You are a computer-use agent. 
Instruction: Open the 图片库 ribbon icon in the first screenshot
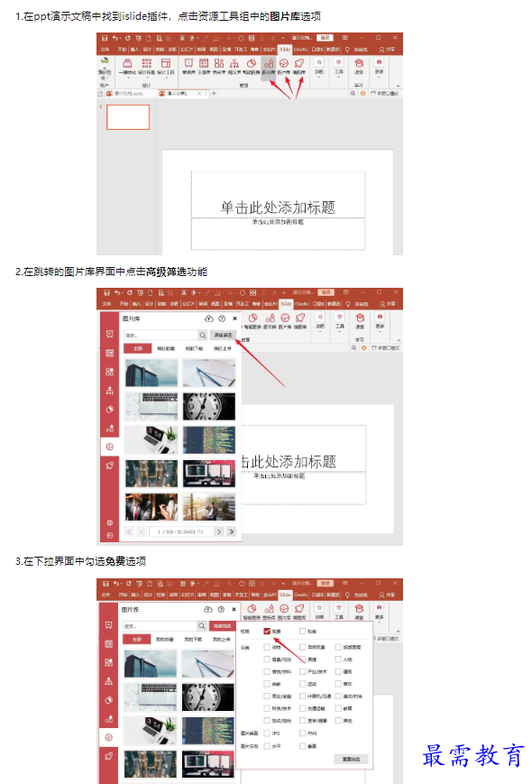(284, 63)
